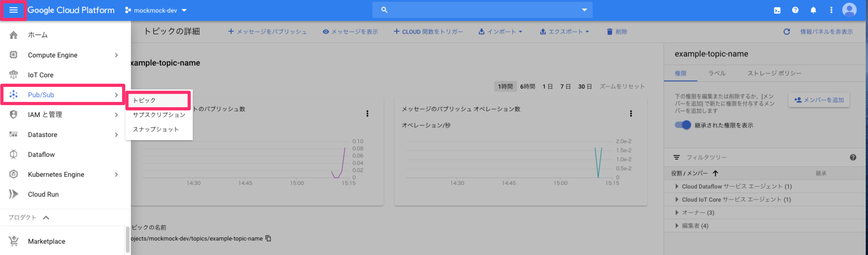Click the Cloud Run arrows icon
Screen dimensions: 868x255
click(x=14, y=194)
